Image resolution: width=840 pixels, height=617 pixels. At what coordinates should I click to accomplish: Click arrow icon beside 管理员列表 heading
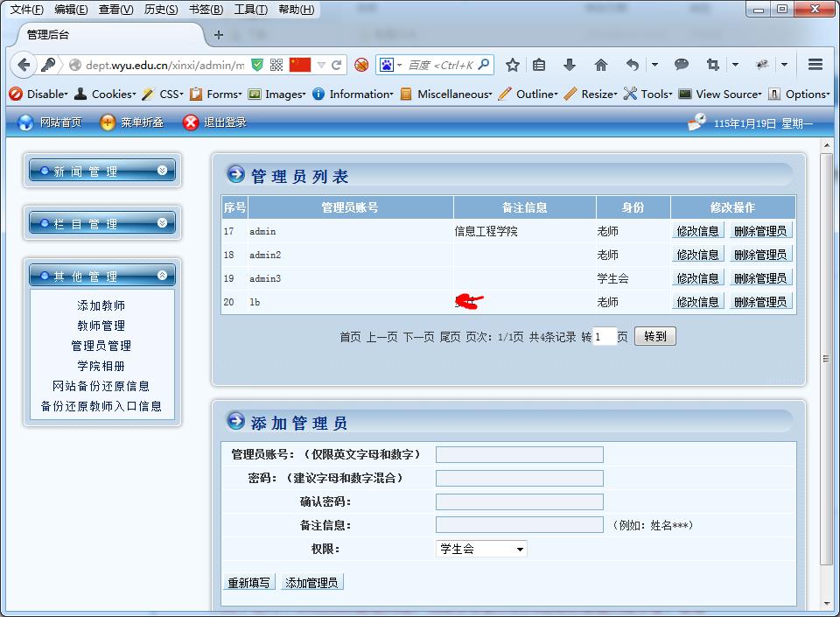click(x=236, y=174)
